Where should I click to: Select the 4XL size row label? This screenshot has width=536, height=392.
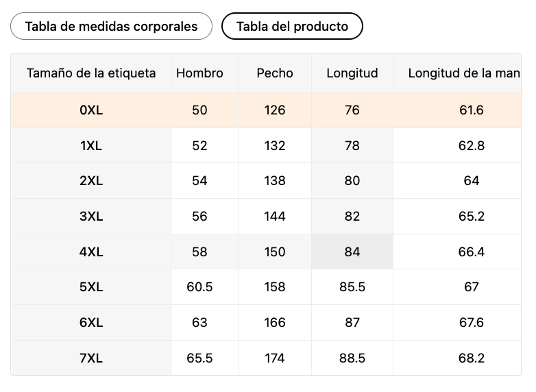tap(91, 252)
